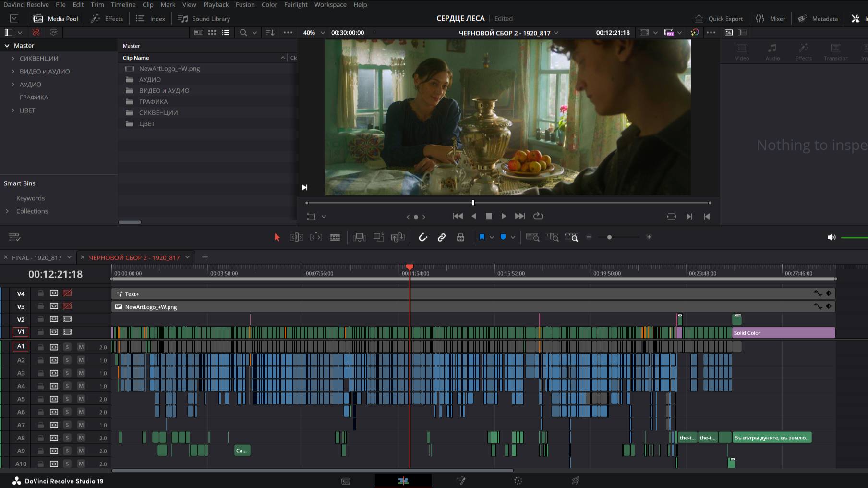The image size is (868, 488).
Task: Open media pool search icon
Action: (x=243, y=32)
